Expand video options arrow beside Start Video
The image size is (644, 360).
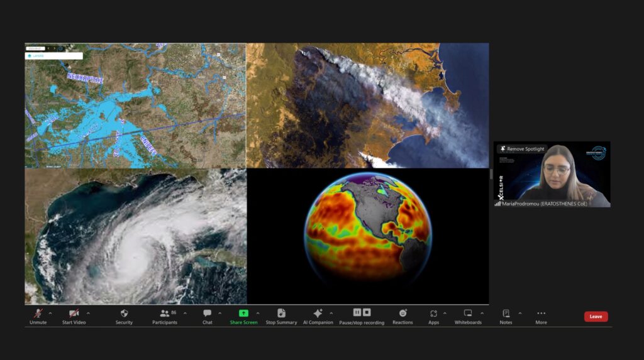88,313
